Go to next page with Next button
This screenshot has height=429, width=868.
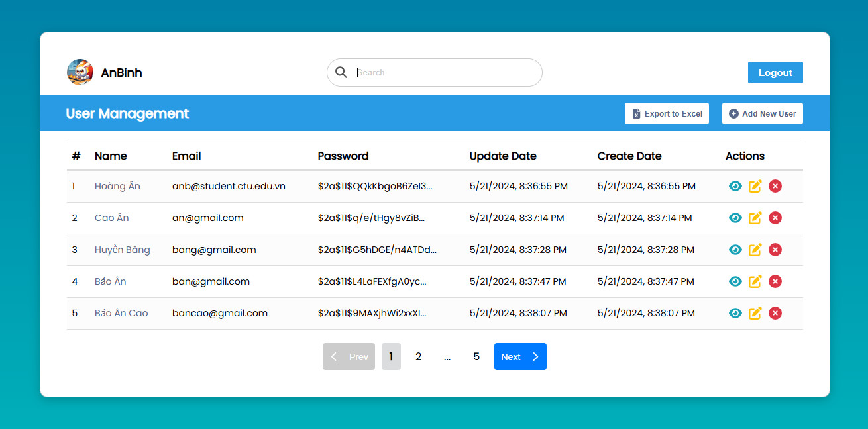click(x=519, y=357)
